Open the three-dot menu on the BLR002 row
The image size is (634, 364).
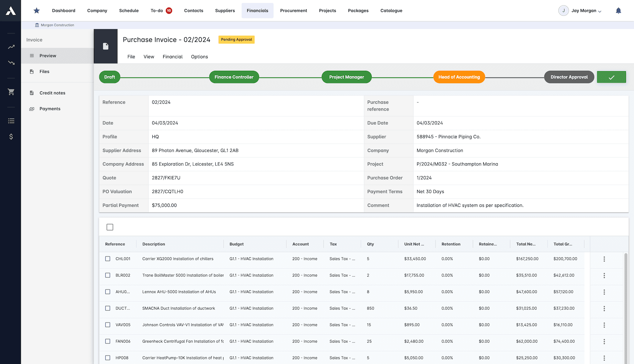604,275
